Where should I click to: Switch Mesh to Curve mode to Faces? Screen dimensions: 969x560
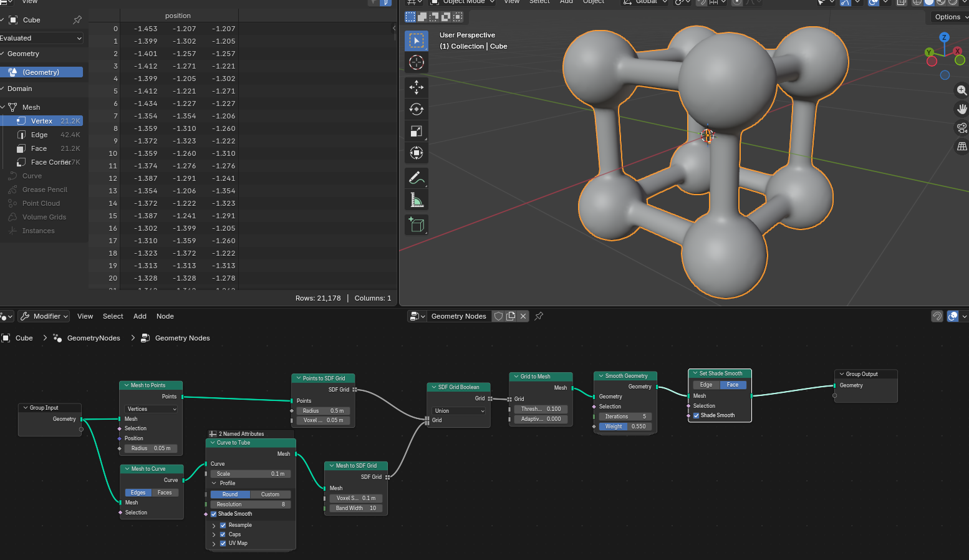165,493
